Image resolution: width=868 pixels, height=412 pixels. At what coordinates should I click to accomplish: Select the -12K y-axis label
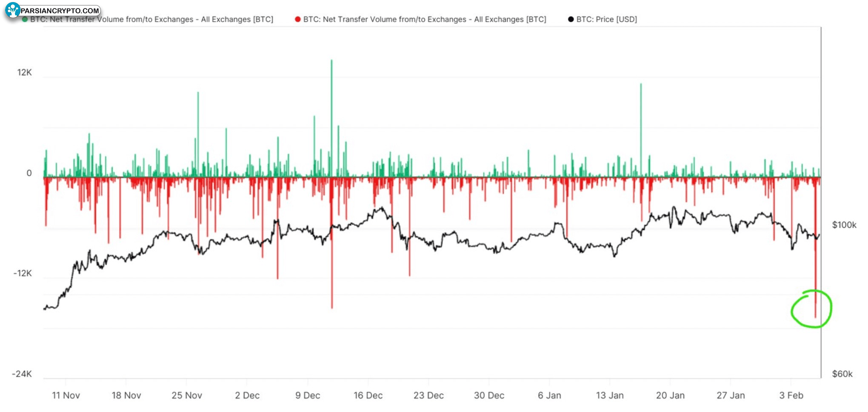[23, 273]
